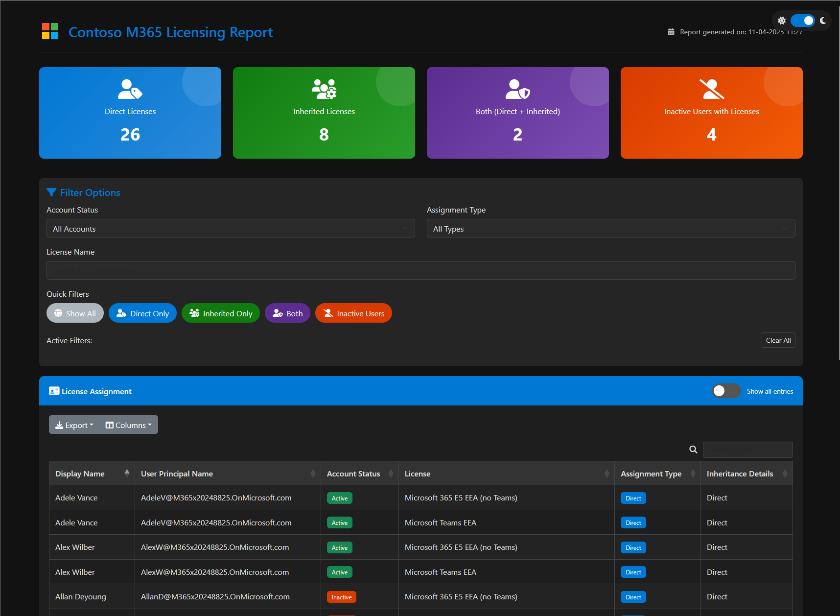
Task: Click the License Name input field
Action: pyautogui.click(x=420, y=270)
